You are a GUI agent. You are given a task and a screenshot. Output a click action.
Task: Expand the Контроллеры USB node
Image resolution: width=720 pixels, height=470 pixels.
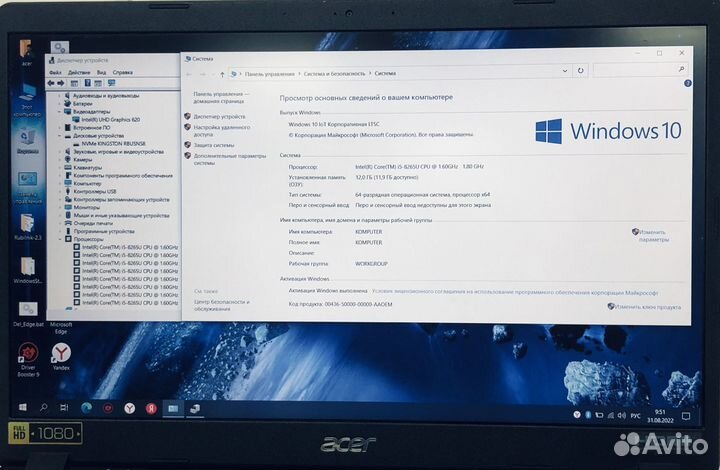click(59, 191)
